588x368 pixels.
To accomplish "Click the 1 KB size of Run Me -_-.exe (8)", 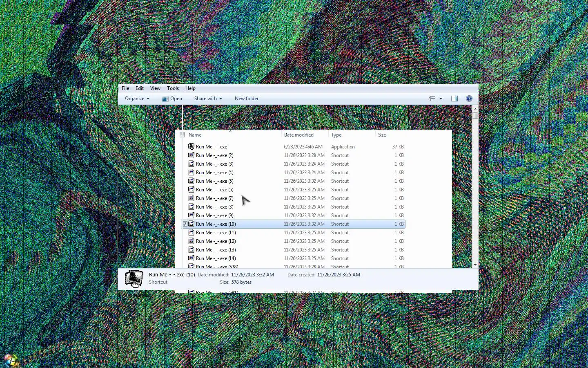I will point(399,207).
